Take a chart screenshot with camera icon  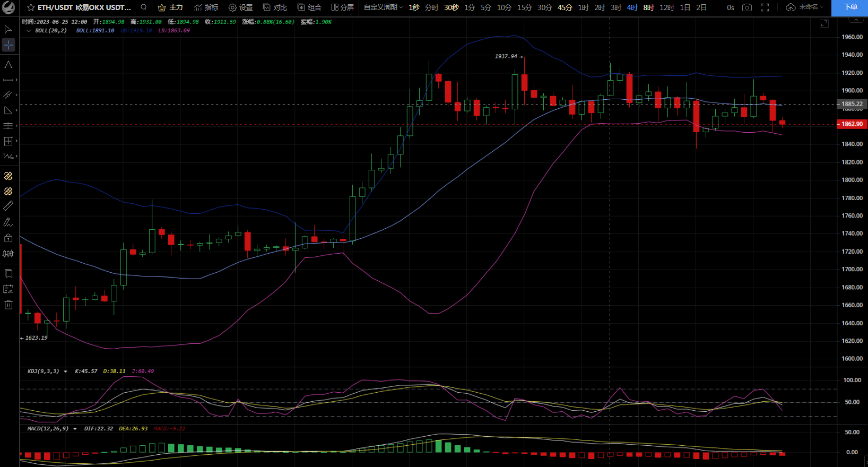tap(747, 7)
